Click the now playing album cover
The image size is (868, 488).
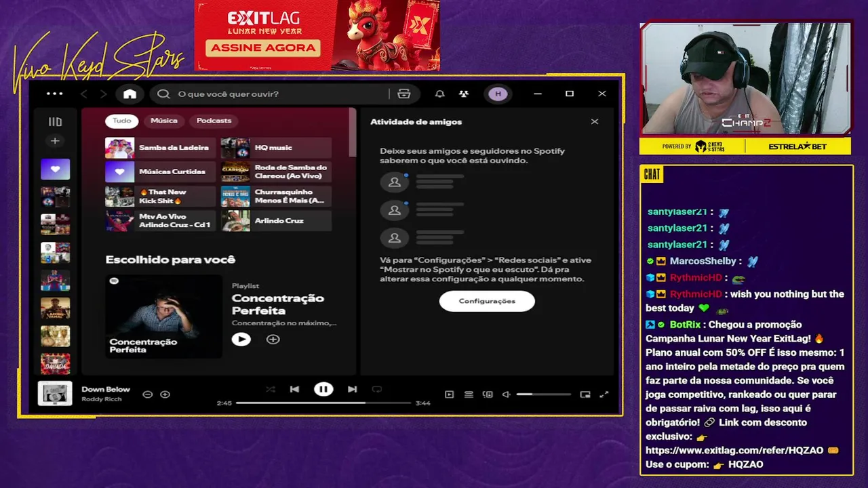point(55,393)
